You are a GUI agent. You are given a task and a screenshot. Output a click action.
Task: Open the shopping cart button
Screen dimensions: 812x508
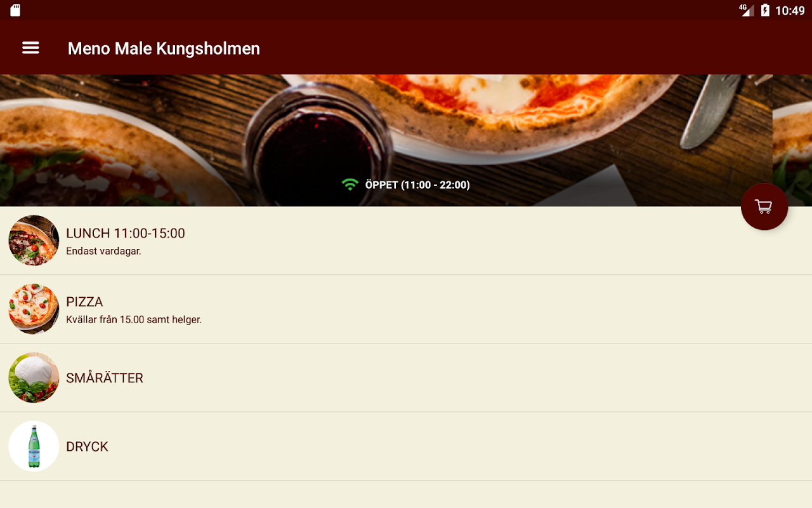764,206
